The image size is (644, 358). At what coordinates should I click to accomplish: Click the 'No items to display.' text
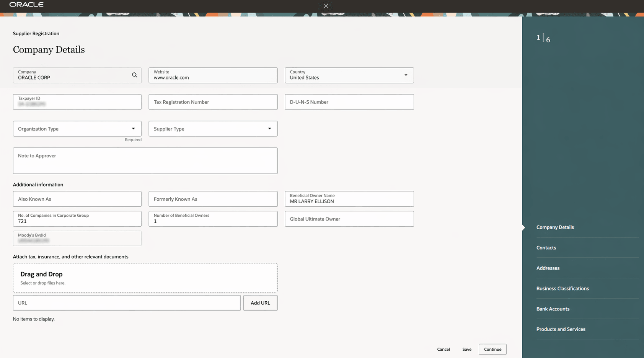(34, 319)
